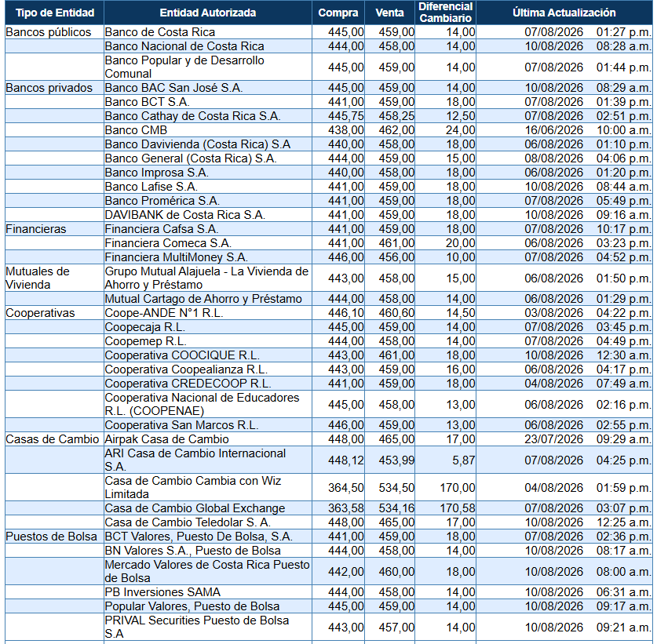Select Banco Cathay de Costa Rica S.A.
Viewport: 657px width, 644px height.
193,116
